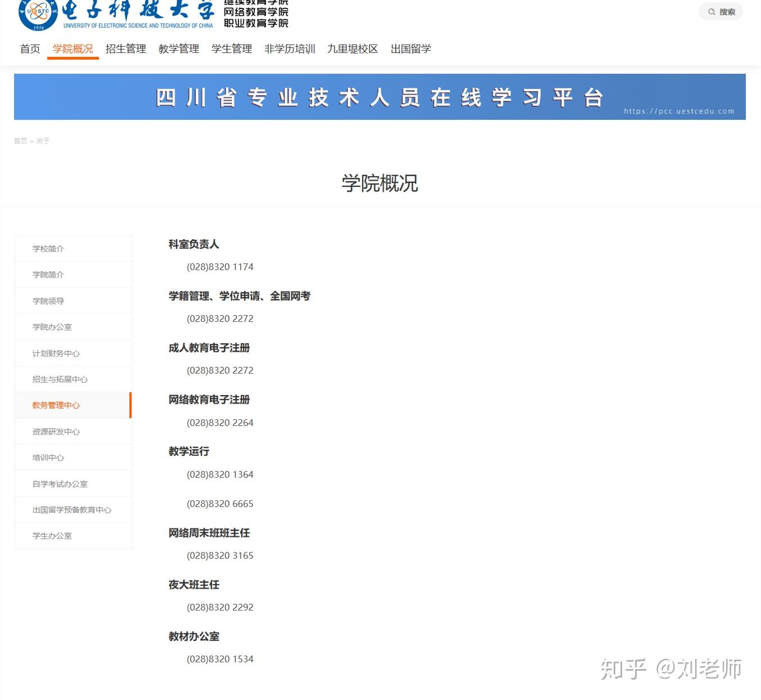The height and width of the screenshot is (700, 761).
Task: Click the UESTC university logo emblem
Action: coord(38,15)
